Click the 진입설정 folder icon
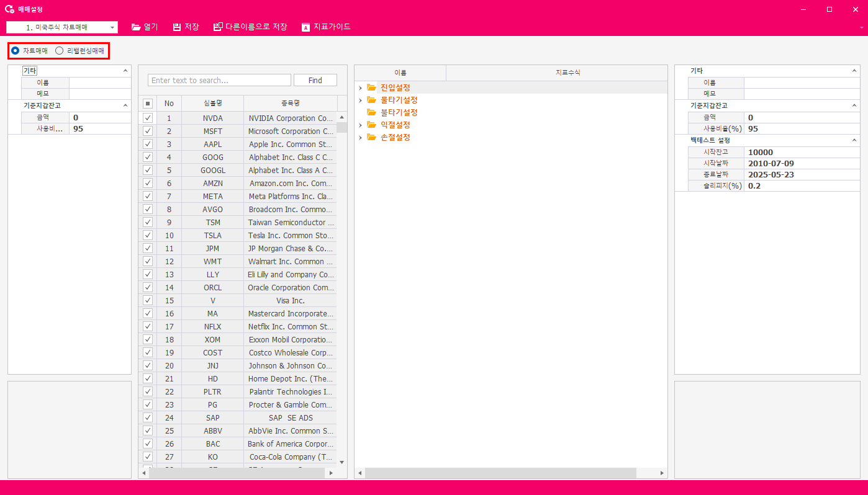This screenshot has width=868, height=495. 371,87
